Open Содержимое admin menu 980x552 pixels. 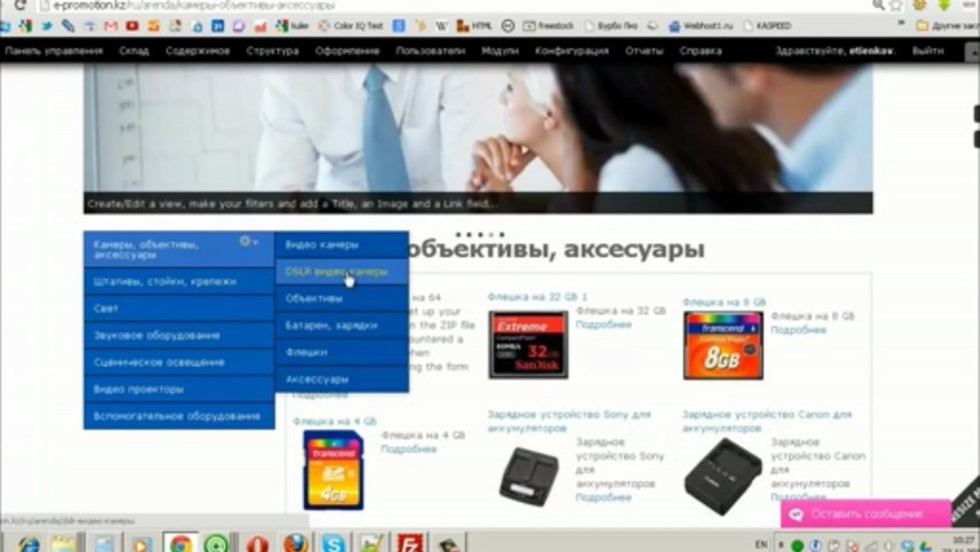point(198,51)
